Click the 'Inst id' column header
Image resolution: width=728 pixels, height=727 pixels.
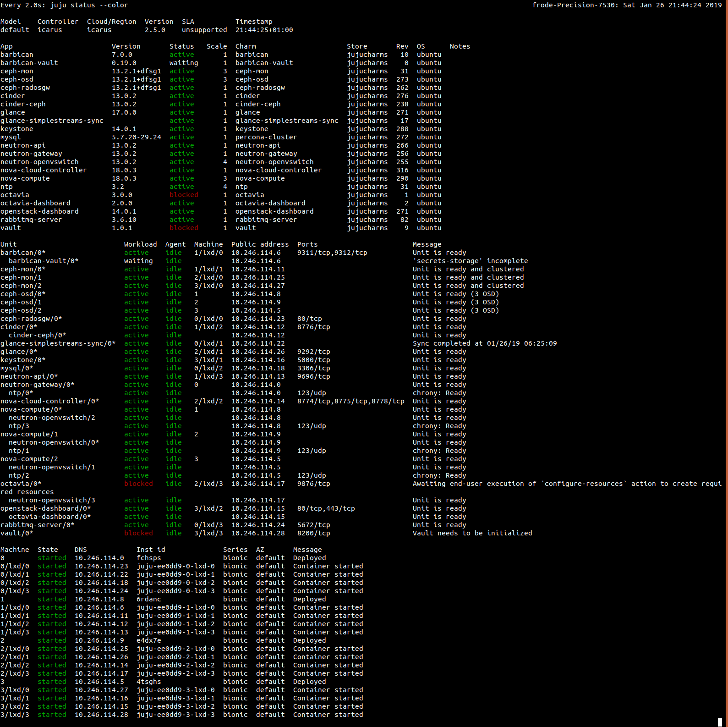(151, 550)
